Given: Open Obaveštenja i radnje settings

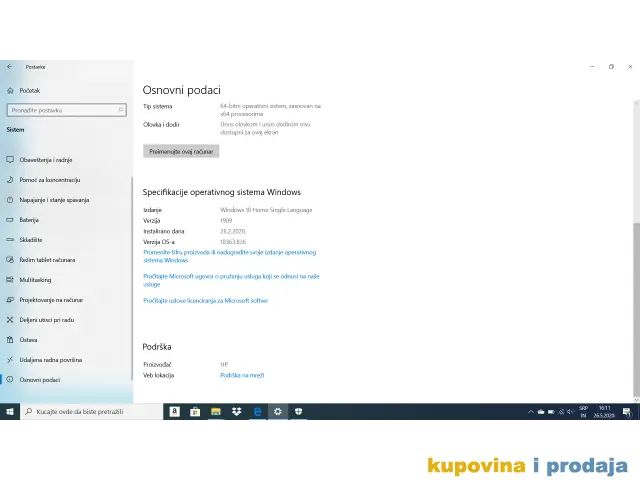Looking at the screenshot, I should (46, 160).
